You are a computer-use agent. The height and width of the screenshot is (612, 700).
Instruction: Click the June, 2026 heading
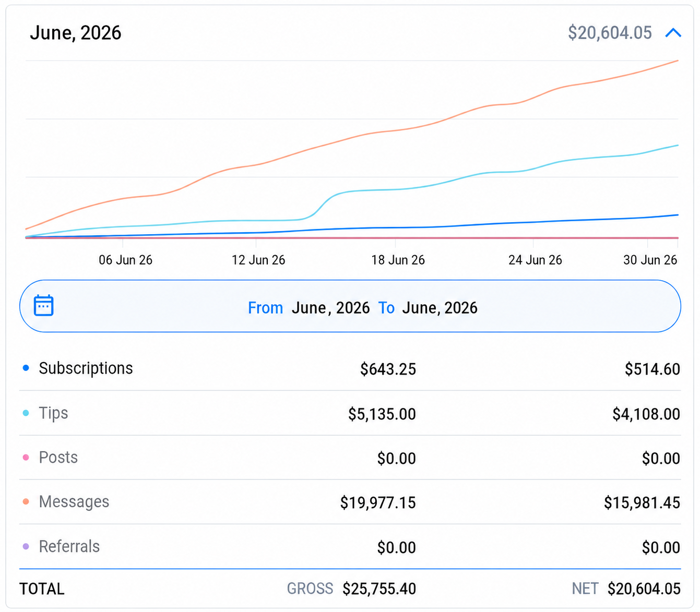pyautogui.click(x=76, y=33)
